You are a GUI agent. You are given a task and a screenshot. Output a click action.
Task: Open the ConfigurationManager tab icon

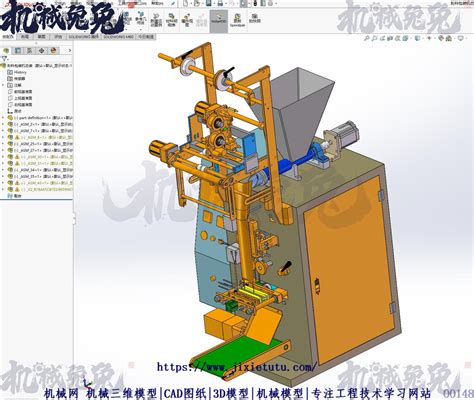pyautogui.click(x=29, y=51)
